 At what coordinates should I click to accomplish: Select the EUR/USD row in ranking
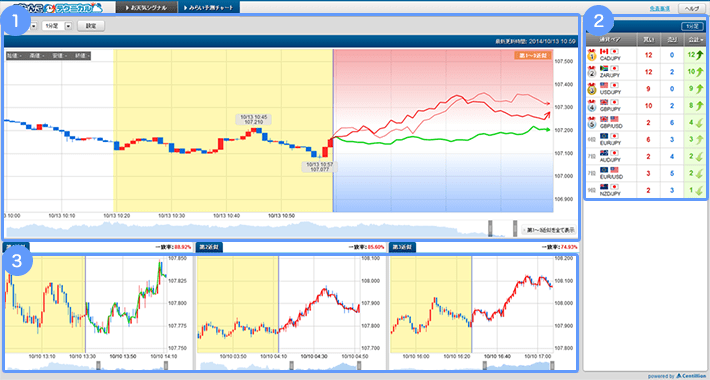[x=646, y=173]
